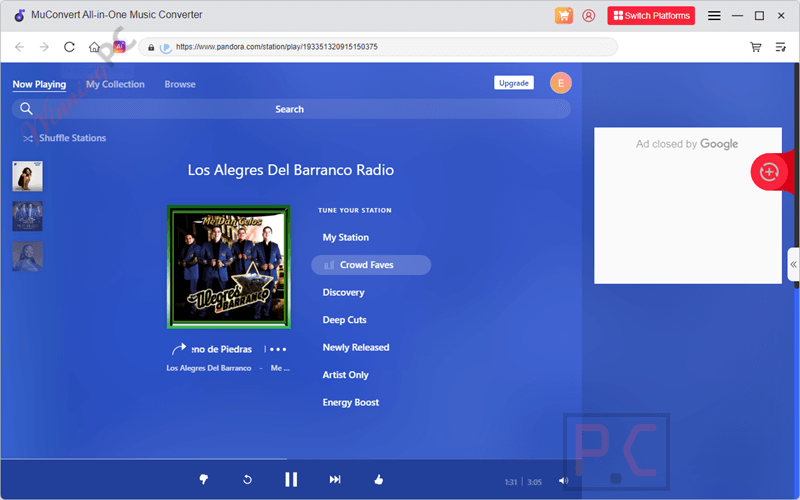Click the Upgrade button
The image size is (800, 500).
click(514, 83)
